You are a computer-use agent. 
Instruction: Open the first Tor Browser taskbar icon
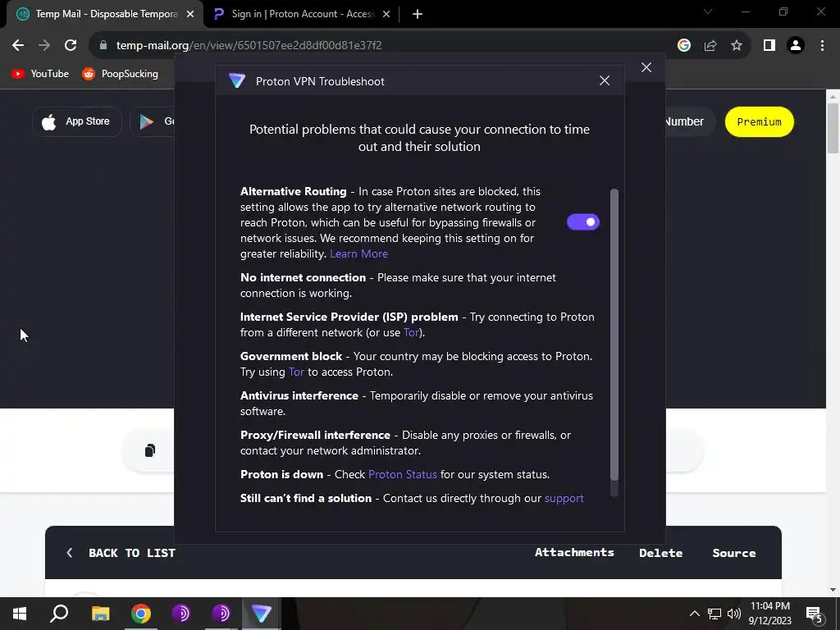(x=181, y=614)
